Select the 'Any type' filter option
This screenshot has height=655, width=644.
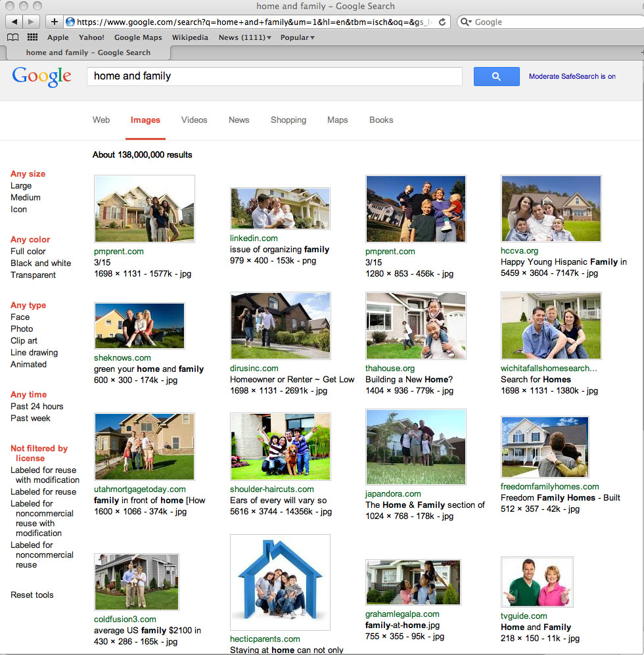(x=28, y=305)
